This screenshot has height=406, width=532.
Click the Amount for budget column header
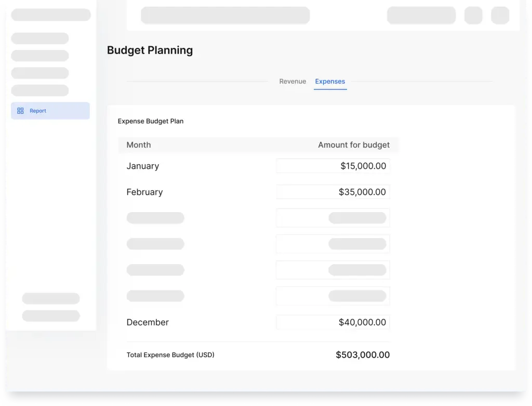[353, 145]
